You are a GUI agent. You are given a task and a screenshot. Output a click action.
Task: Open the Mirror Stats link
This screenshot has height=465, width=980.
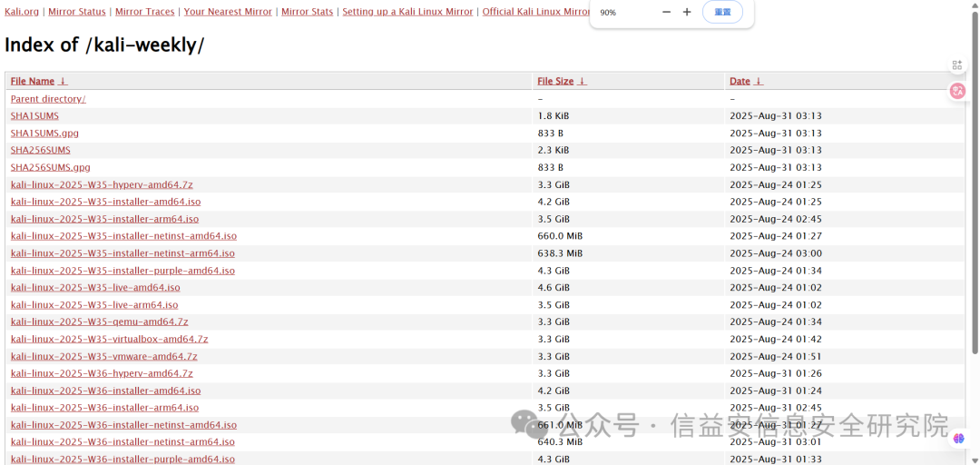[307, 12]
